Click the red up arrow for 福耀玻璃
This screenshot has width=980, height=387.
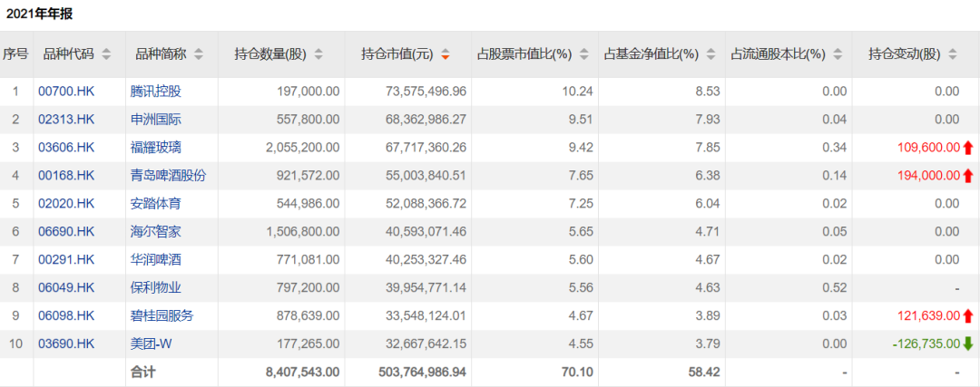968,148
